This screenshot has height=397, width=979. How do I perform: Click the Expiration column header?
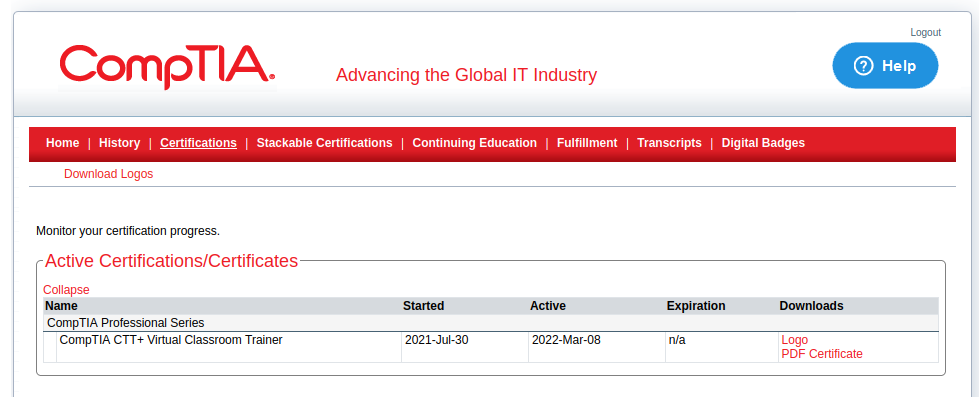[696, 306]
